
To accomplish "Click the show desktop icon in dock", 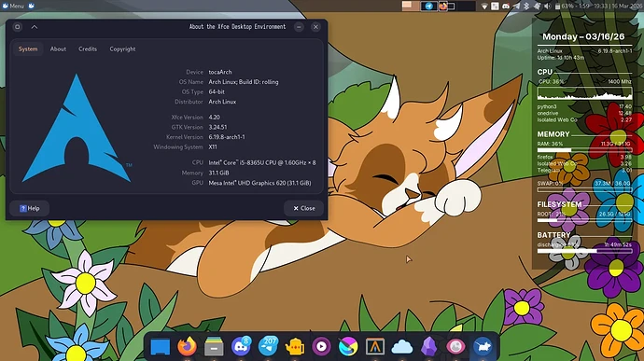I will [x=160, y=346].
